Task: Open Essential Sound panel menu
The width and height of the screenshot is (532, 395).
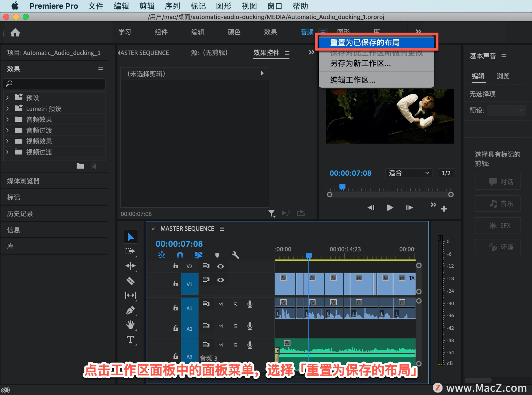Action: tap(504, 56)
